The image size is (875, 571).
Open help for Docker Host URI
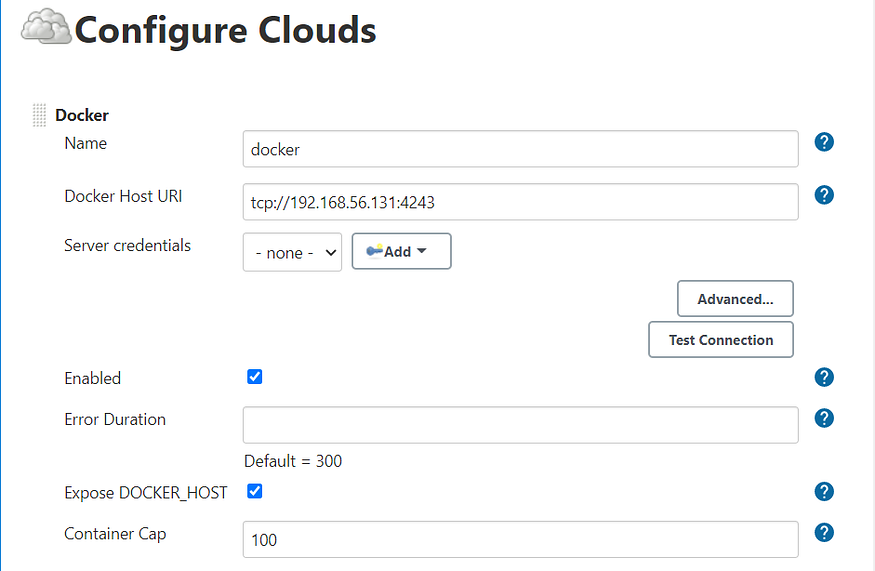824,195
